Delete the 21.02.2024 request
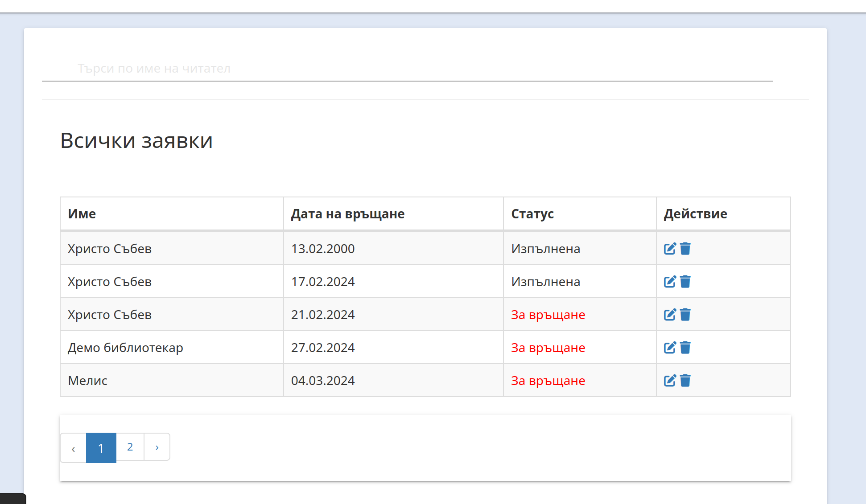866x504 pixels. (x=685, y=315)
